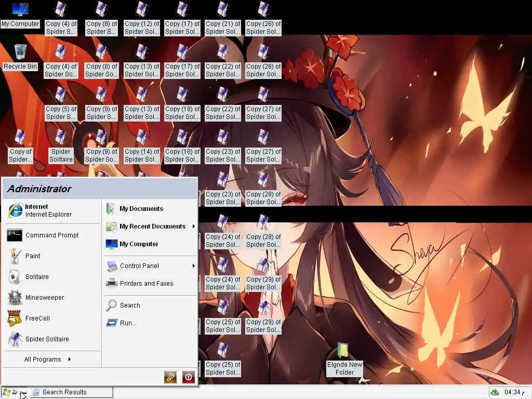Screen dimensions: 532x399
Task: Select the Recycle Bin desktop icon
Action: click(x=20, y=57)
